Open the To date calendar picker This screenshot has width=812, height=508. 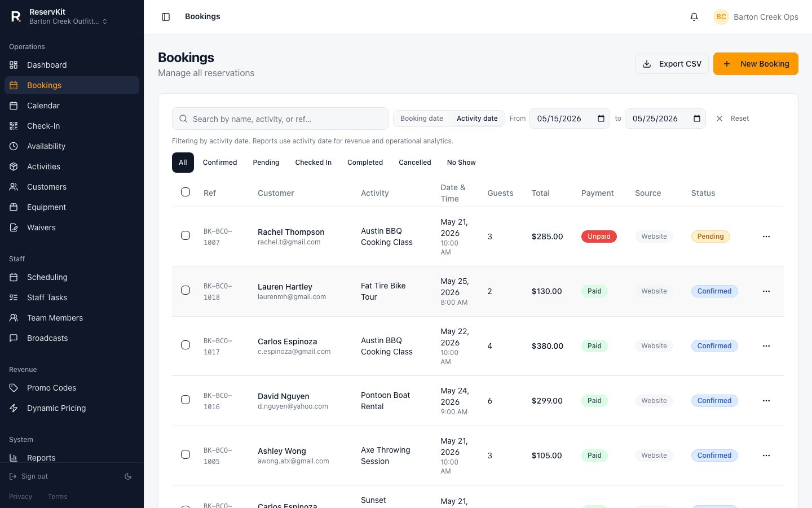[x=697, y=119]
